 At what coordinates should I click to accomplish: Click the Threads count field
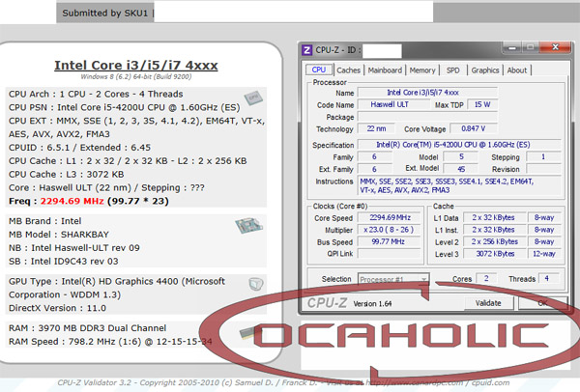[x=549, y=279]
